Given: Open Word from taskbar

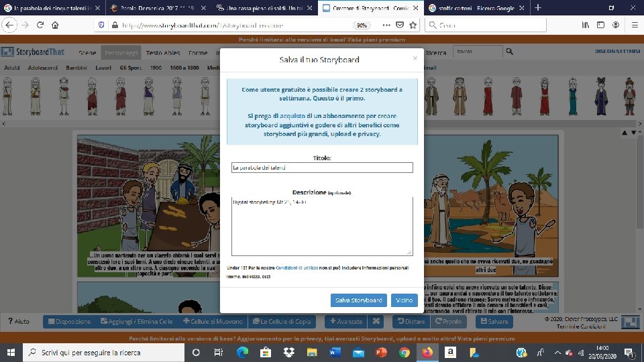Looking at the screenshot, I should coord(335,353).
